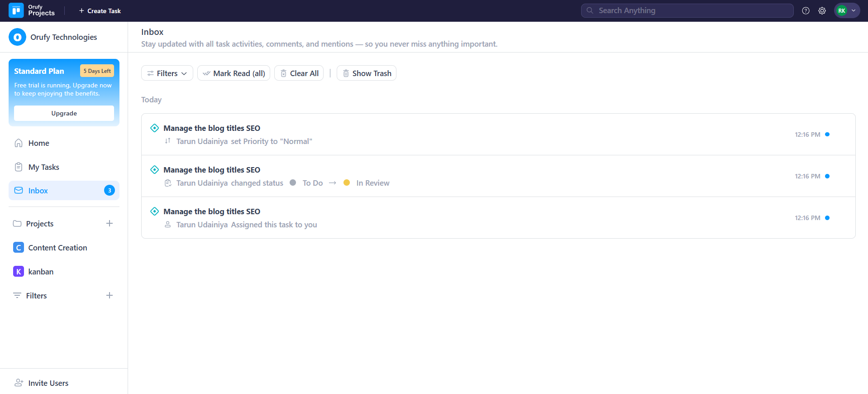Focus the Search Anything field
The image size is (868, 394).
coord(687,11)
